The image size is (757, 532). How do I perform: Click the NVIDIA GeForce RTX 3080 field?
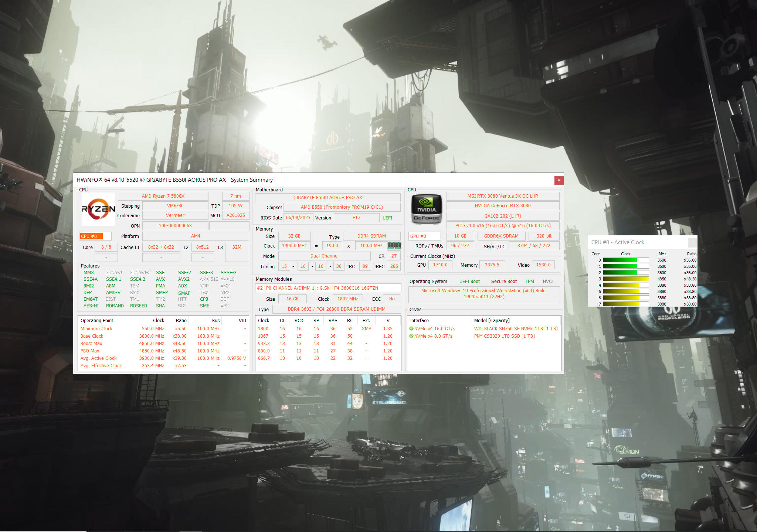coord(503,206)
